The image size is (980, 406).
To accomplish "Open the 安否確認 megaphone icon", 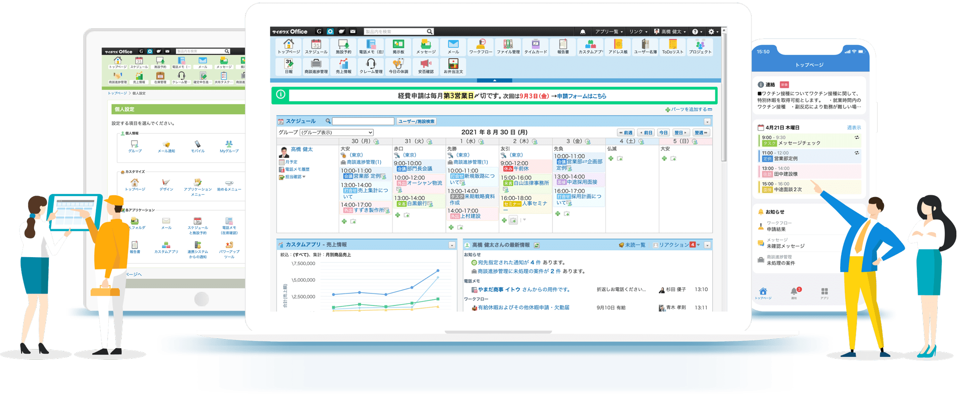I will tap(426, 66).
